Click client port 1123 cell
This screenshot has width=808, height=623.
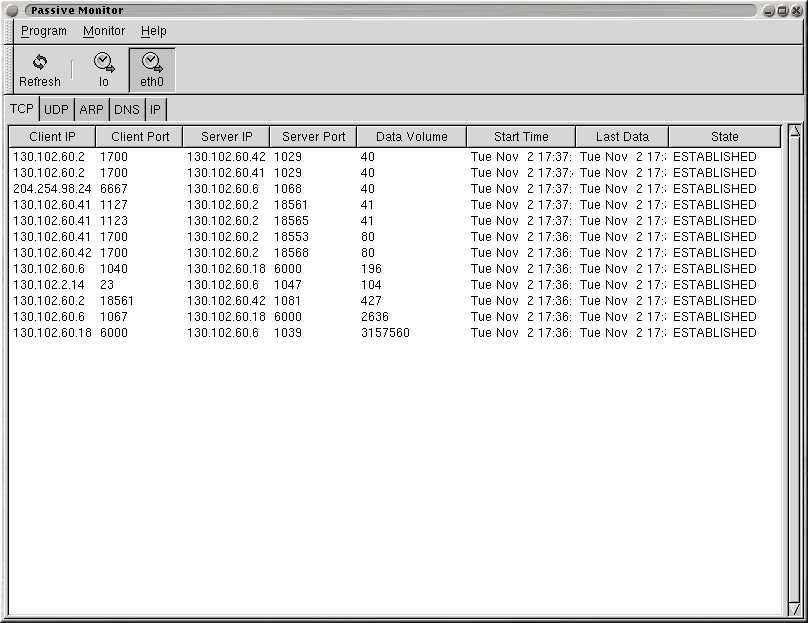pyautogui.click(x=113, y=221)
